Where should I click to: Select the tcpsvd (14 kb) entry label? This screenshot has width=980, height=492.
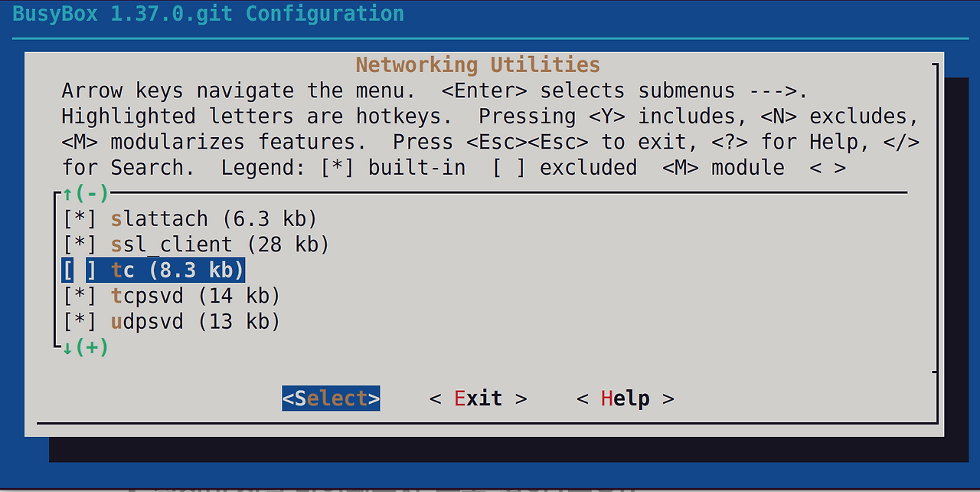click(195, 296)
